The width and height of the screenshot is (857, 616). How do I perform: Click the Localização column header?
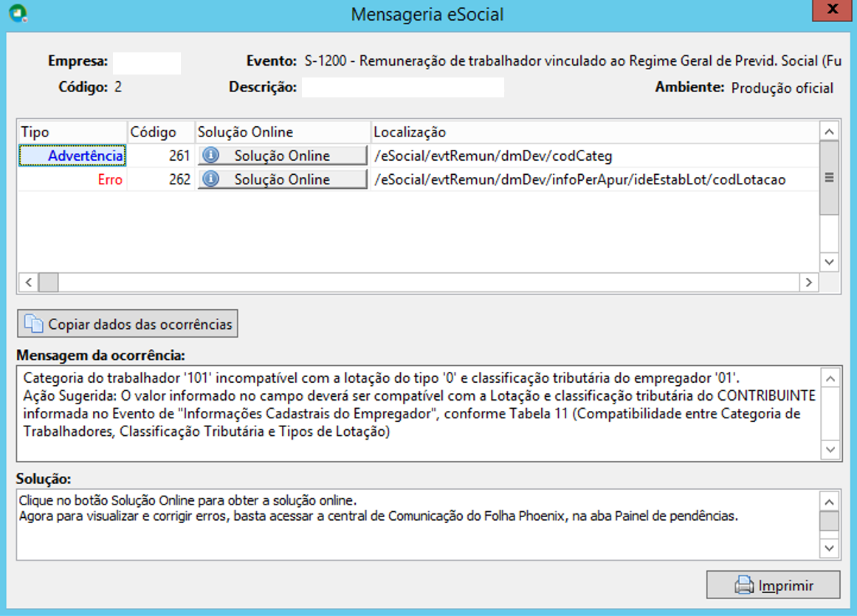595,132
